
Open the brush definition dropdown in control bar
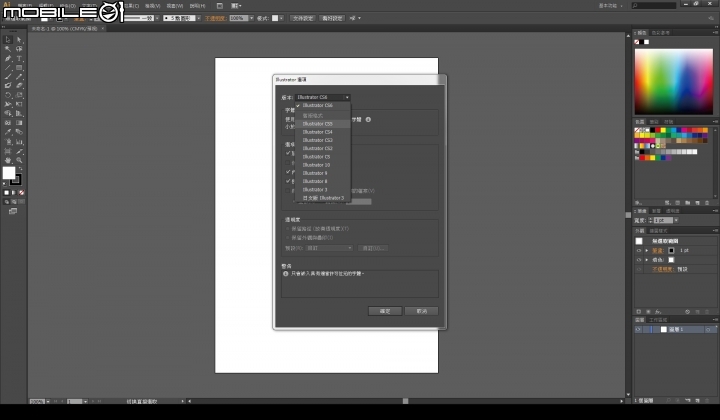199,18
